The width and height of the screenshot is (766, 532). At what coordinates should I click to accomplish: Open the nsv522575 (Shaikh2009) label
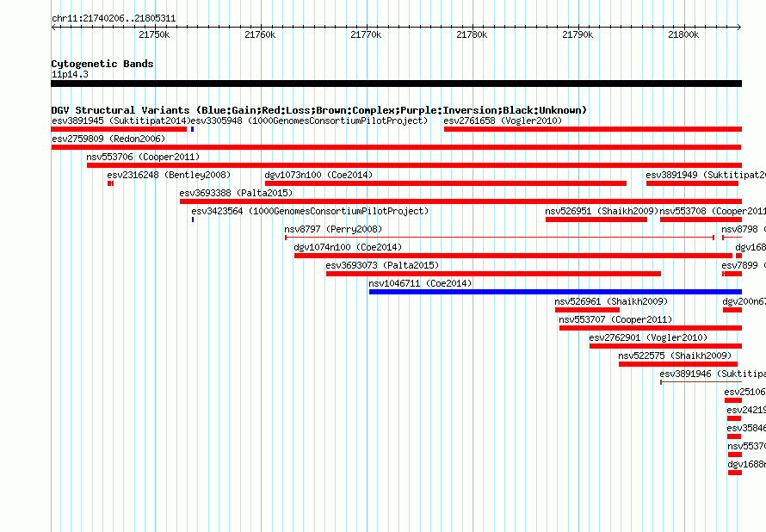pos(675,356)
